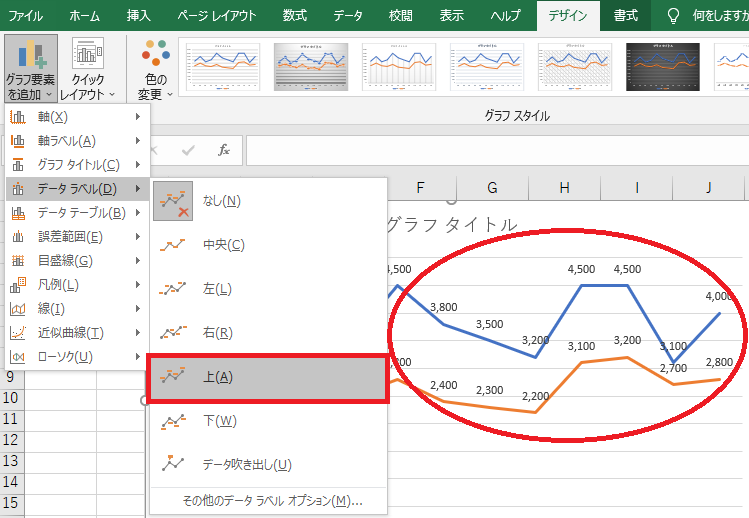Screen dimensions: 749x518
Task: Switch to the ホーム tab
Action: coord(85,16)
